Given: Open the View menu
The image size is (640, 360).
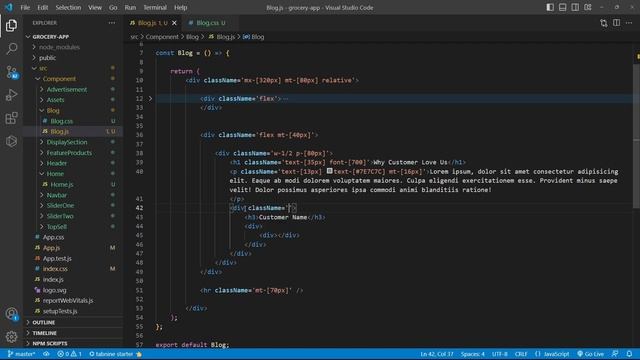Looking at the screenshot, I should point(95,7).
